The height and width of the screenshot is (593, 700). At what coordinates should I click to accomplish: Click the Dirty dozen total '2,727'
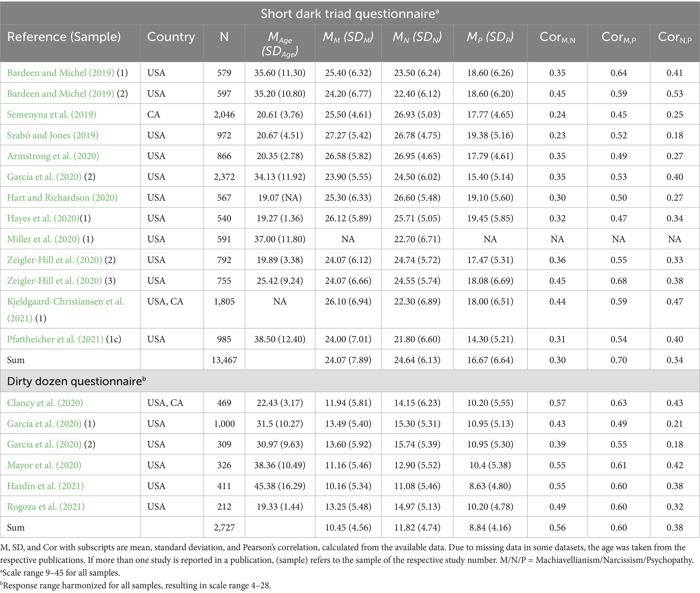(224, 527)
